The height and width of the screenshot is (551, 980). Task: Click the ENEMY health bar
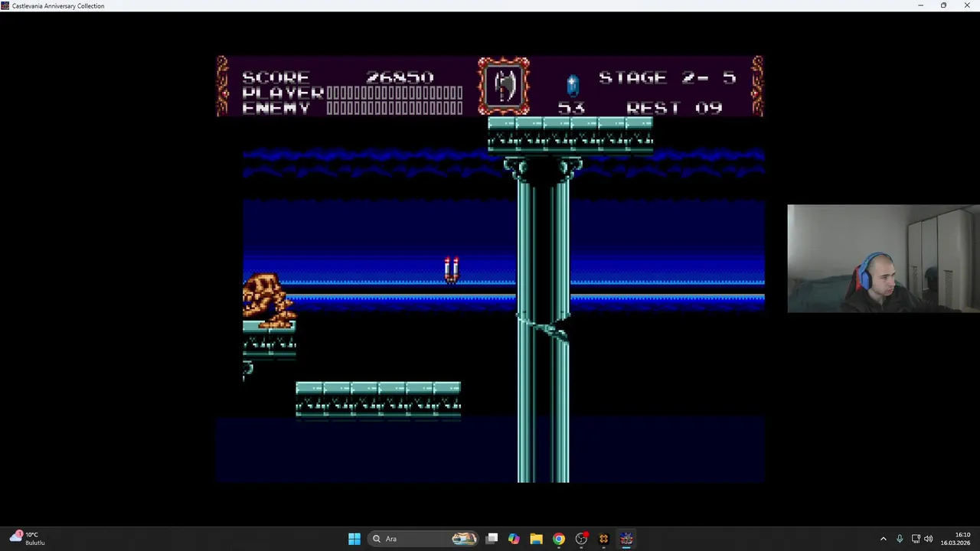[x=394, y=108]
